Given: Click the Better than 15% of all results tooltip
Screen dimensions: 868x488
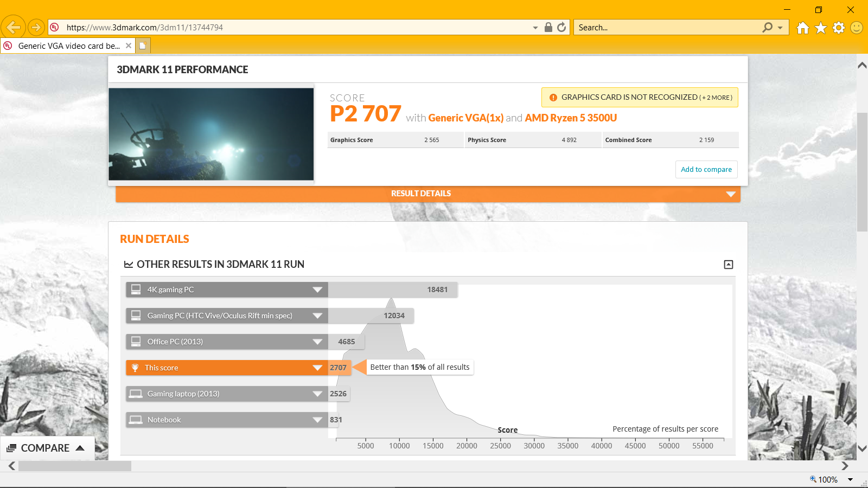Looking at the screenshot, I should (x=420, y=367).
